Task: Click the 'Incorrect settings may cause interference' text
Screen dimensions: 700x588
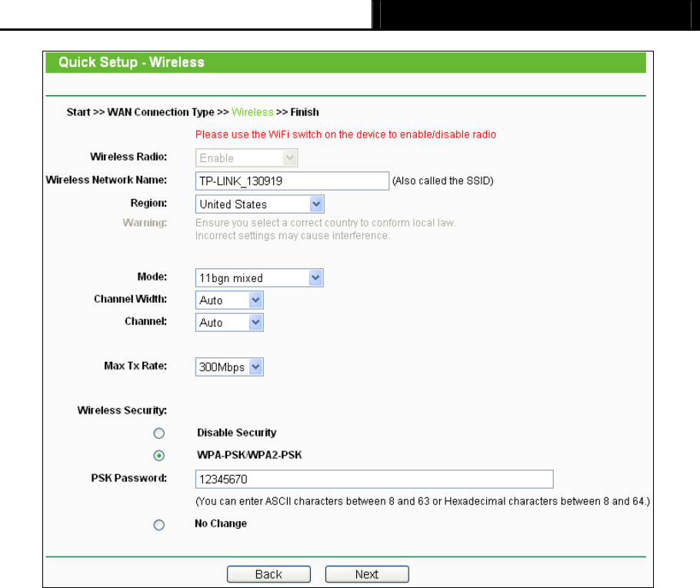Action: point(292,235)
